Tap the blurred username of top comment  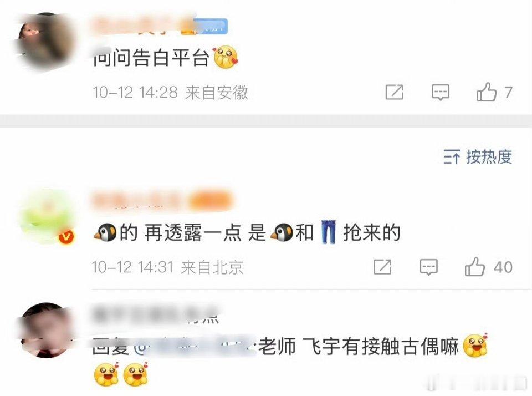[x=135, y=27]
